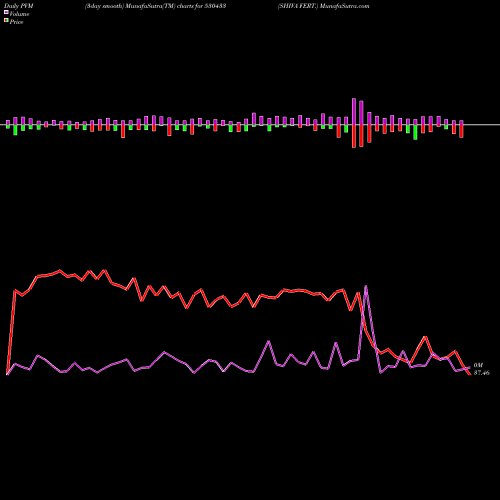Click the Volume legend color swatch

(x=6, y=12)
